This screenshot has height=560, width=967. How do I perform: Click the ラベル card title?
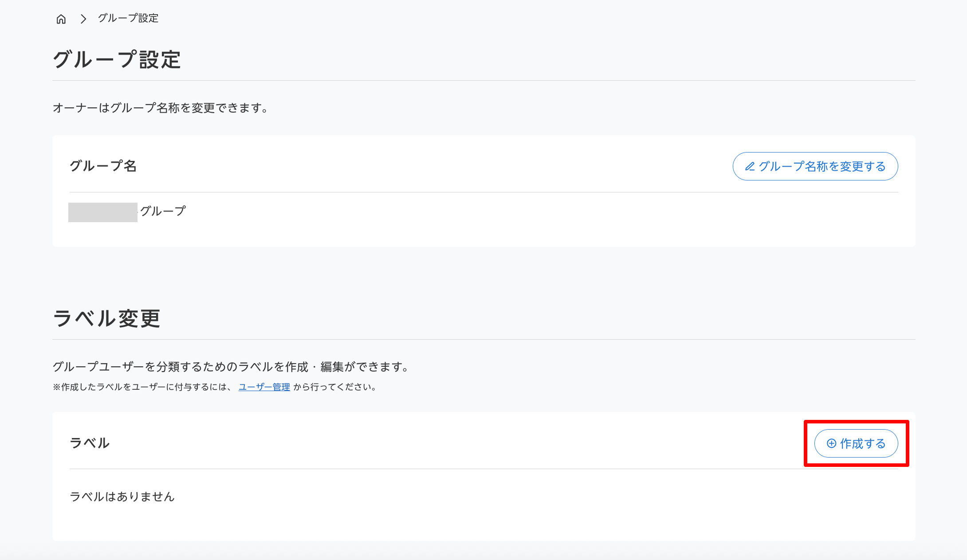click(90, 443)
